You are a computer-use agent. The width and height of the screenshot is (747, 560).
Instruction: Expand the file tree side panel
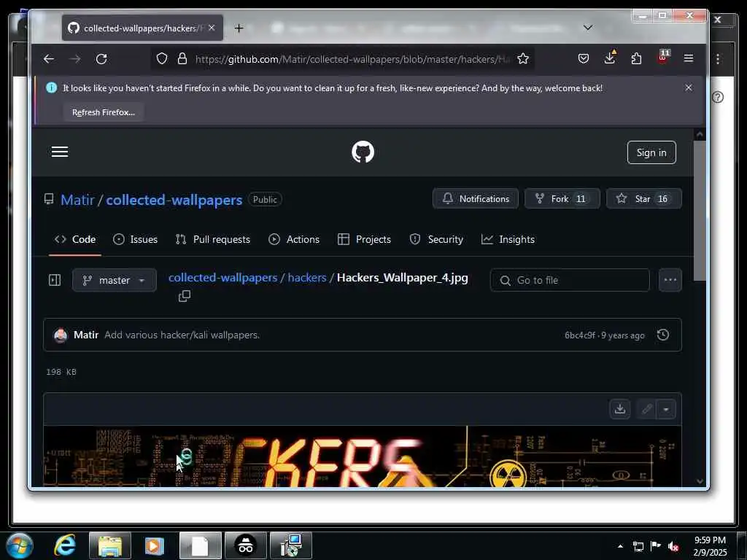(x=55, y=280)
